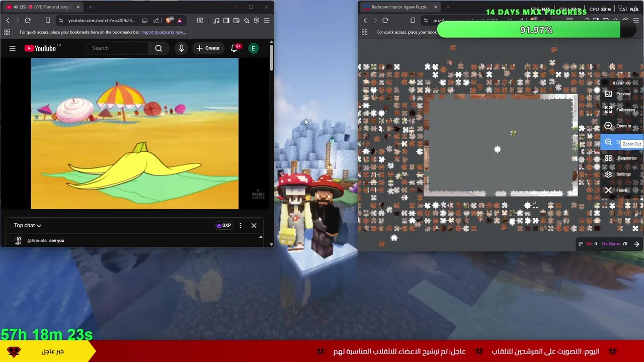The image size is (644, 362).
Task: Click the Tom and Jerry video player
Action: 135,134
